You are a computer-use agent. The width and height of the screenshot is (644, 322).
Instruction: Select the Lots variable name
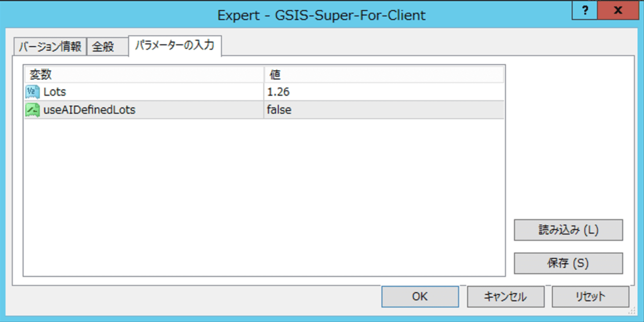(55, 92)
